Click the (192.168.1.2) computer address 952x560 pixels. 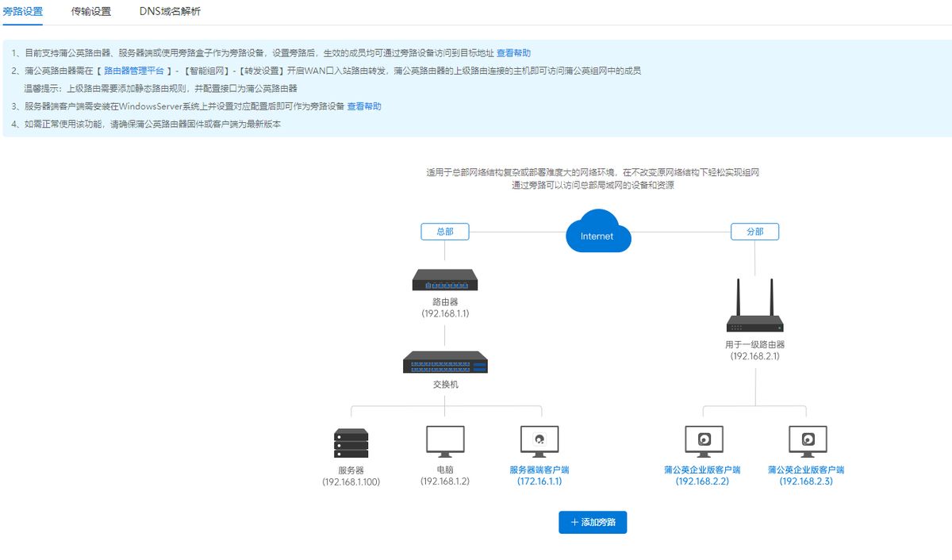click(x=445, y=481)
